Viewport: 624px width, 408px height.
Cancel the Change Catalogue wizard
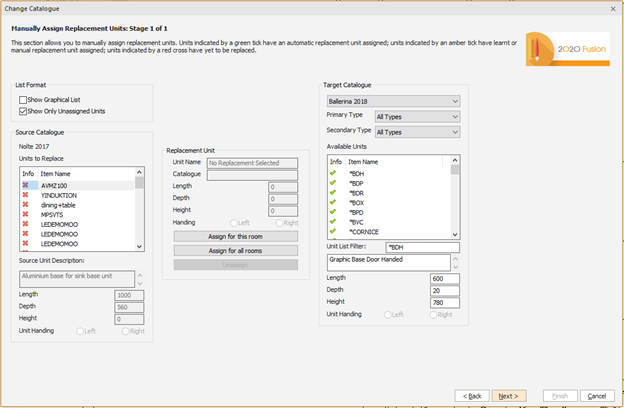(x=597, y=396)
